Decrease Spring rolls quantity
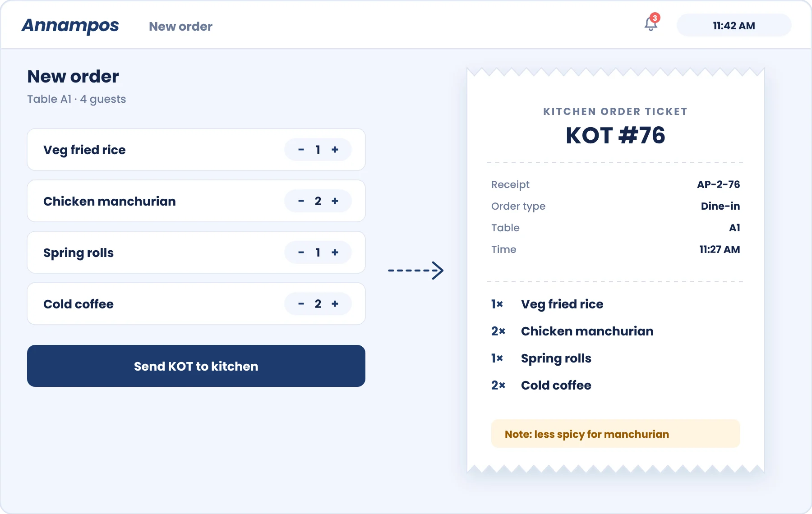Screen dimensions: 812x514 tap(301, 252)
